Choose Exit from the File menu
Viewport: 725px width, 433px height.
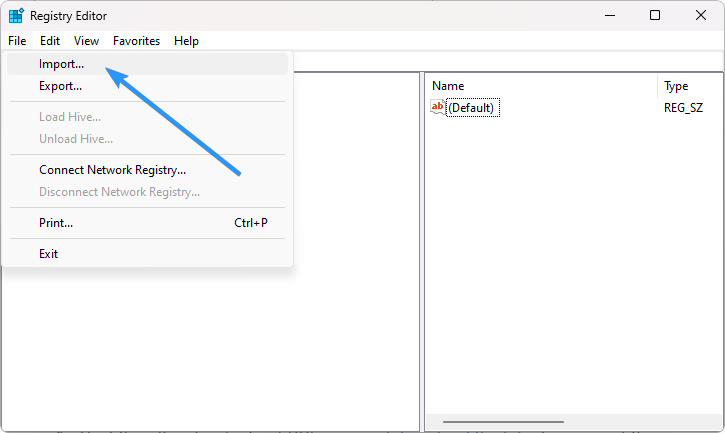click(147, 254)
